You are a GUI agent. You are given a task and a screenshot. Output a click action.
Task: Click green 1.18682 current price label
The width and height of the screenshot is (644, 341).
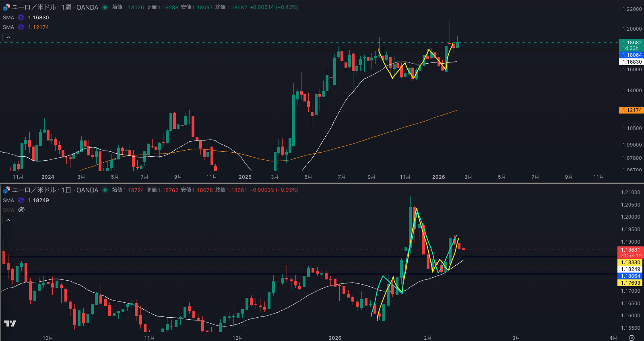click(632, 43)
